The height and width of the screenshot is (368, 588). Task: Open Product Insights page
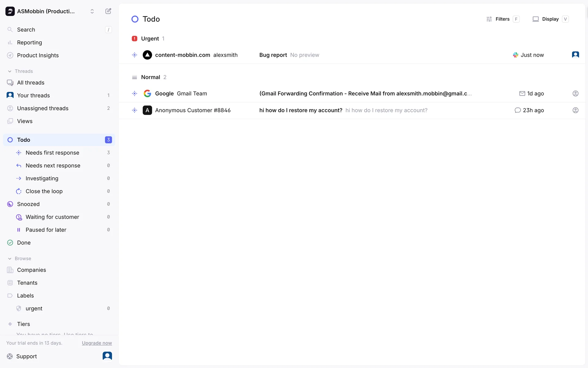[38, 55]
